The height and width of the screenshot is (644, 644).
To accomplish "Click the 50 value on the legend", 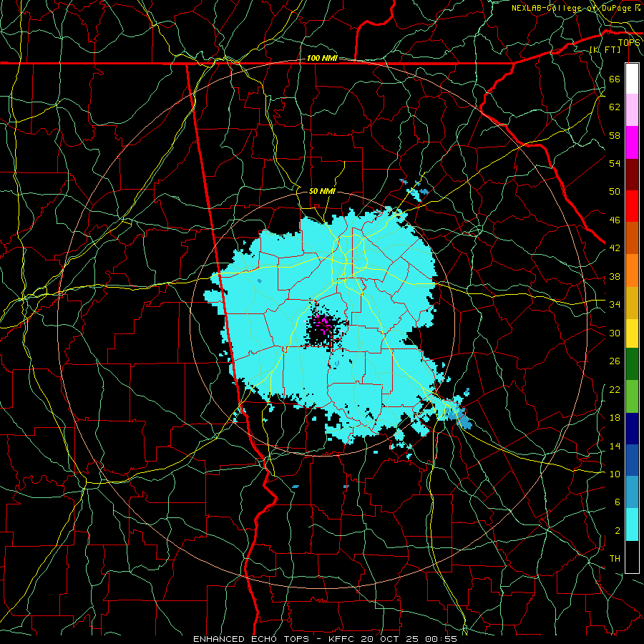I will coord(615,191).
